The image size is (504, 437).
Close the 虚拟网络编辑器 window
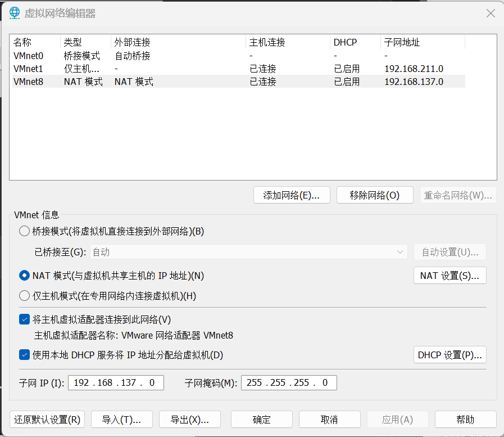[x=491, y=13]
